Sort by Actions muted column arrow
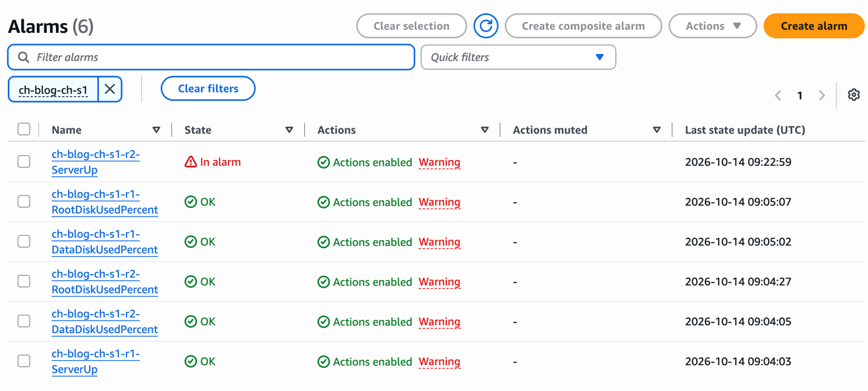Image resolution: width=868 pixels, height=391 pixels. point(657,130)
